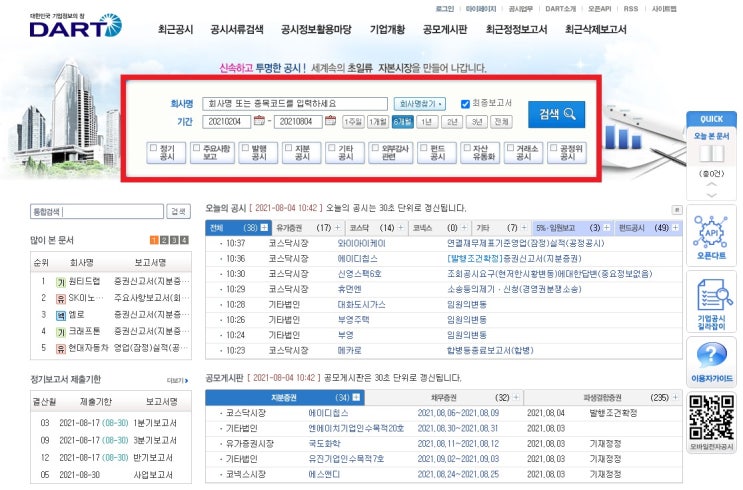Check the 지분공시 checkbox
743x490 pixels.
tap(288, 148)
